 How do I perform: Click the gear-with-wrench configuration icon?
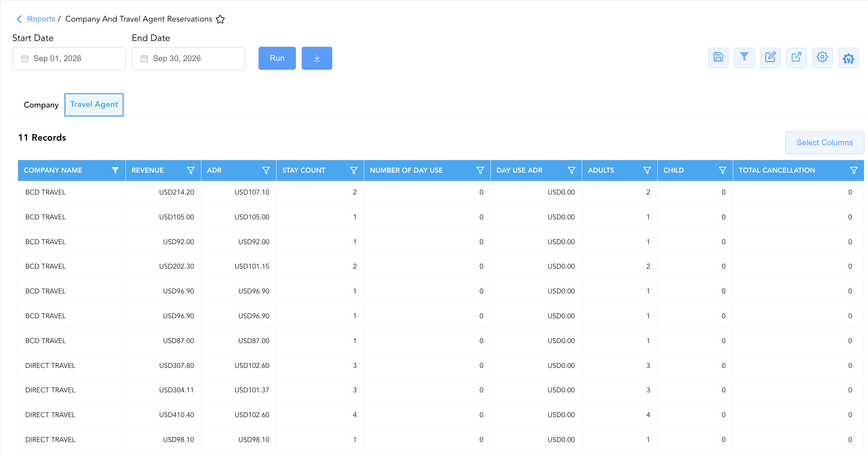(x=849, y=58)
